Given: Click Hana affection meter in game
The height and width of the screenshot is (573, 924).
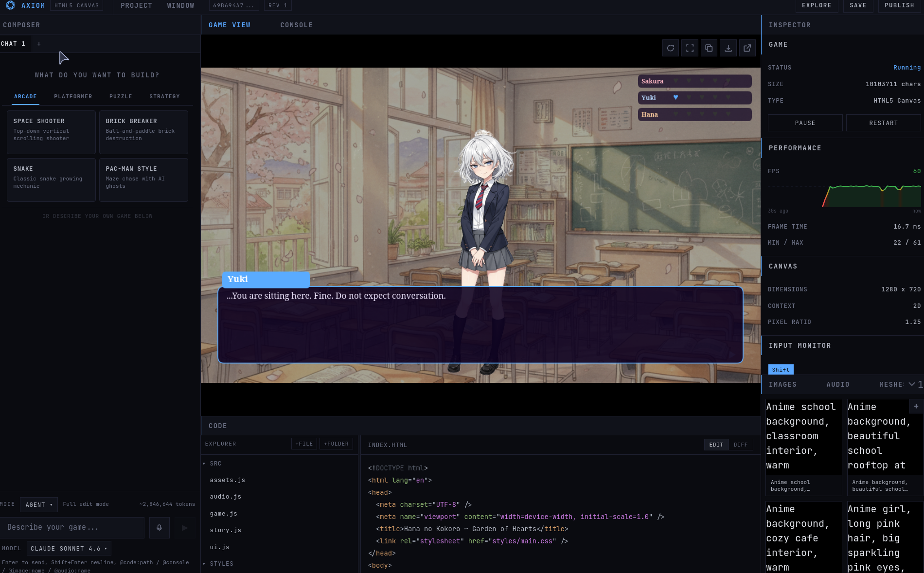Looking at the screenshot, I should (694, 114).
